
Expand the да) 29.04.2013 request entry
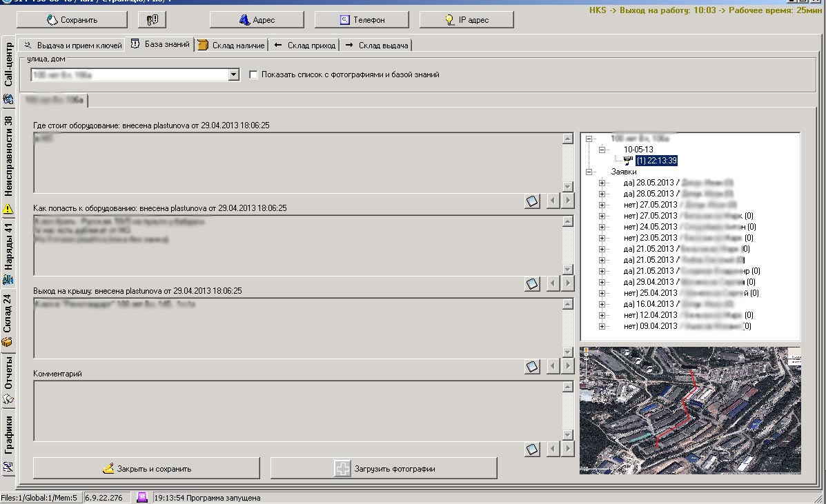(x=602, y=283)
